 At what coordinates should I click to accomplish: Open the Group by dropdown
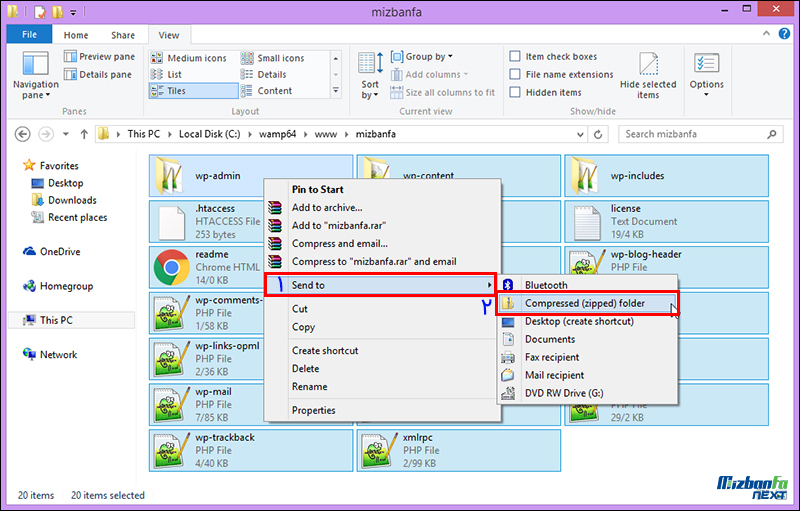click(x=422, y=57)
